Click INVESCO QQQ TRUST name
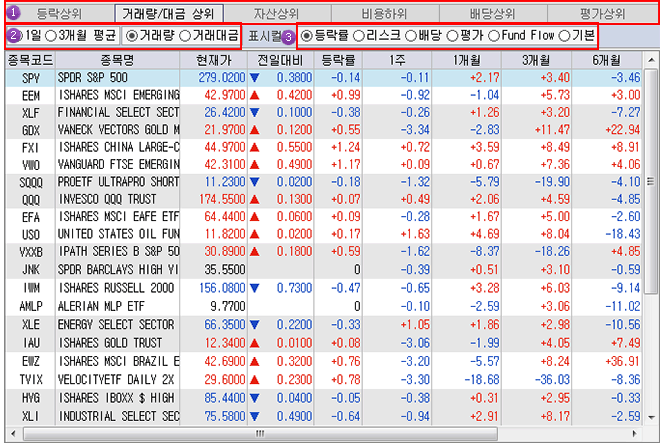 (x=107, y=199)
